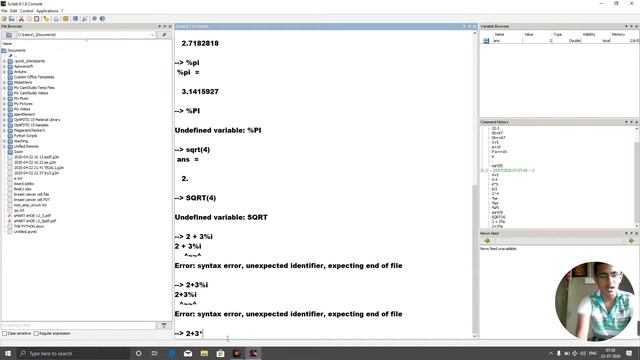The width and height of the screenshot is (640, 360).
Task: Expand the Unified Remote folder
Action: point(4,146)
